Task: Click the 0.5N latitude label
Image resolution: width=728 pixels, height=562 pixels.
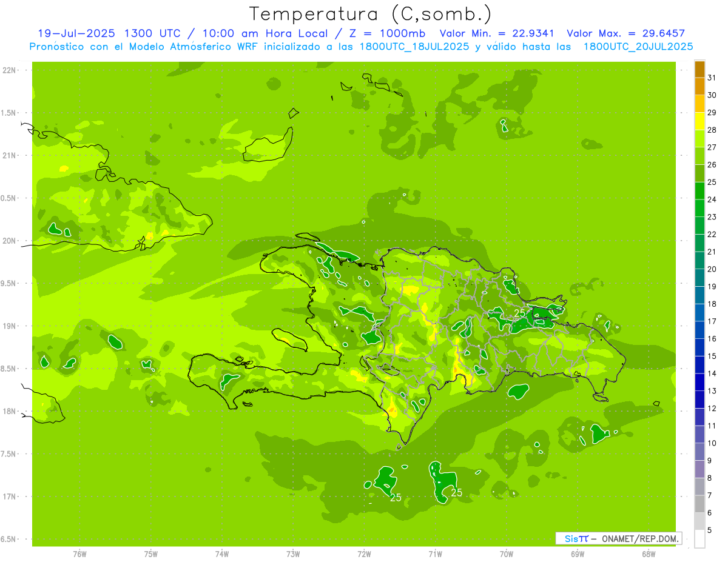Action: 8,198
